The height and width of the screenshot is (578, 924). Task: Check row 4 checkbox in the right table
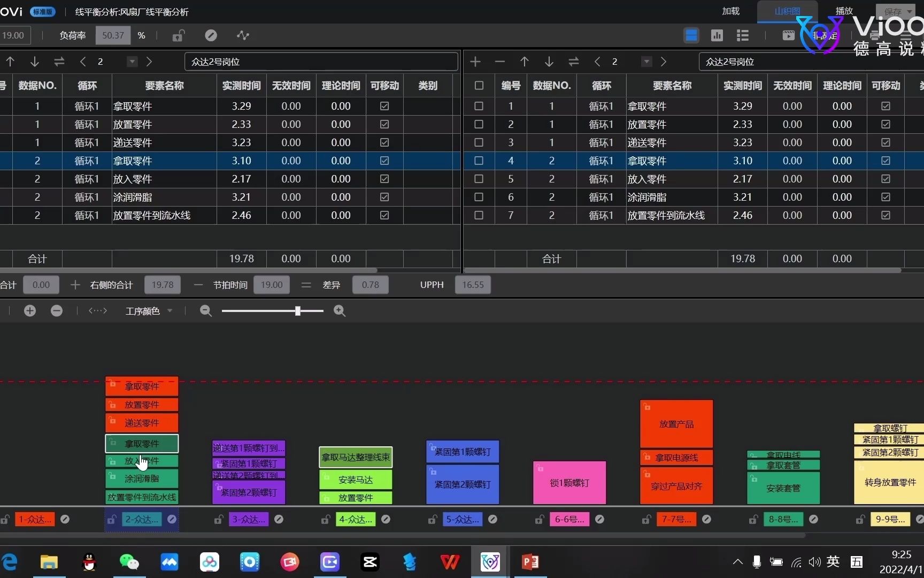click(479, 161)
